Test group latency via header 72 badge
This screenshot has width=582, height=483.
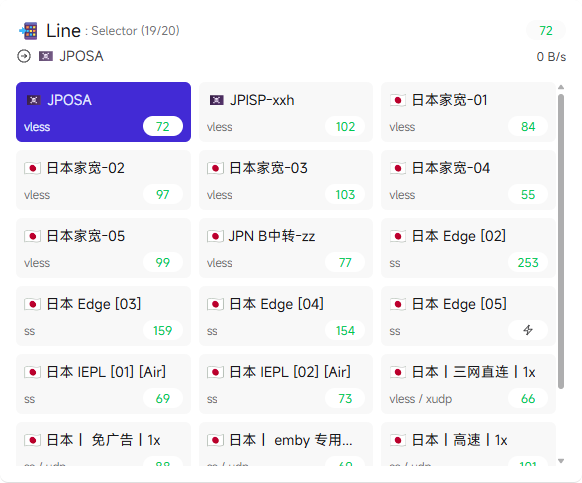point(546,30)
